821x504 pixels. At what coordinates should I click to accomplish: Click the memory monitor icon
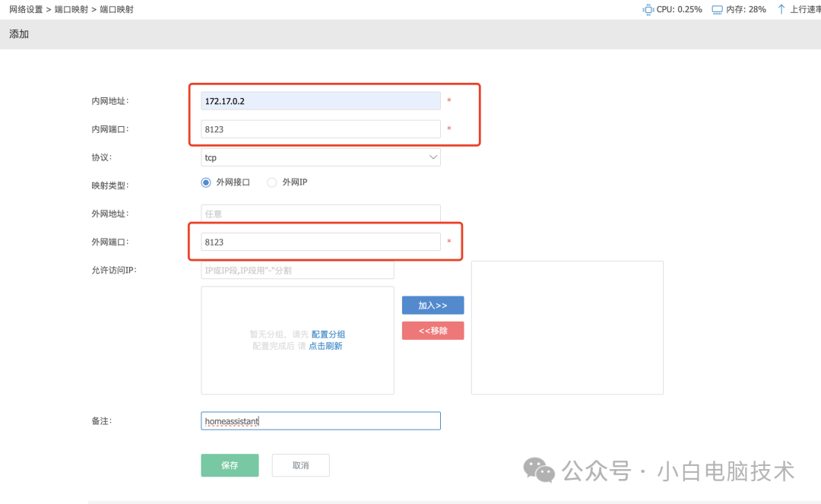click(x=717, y=9)
